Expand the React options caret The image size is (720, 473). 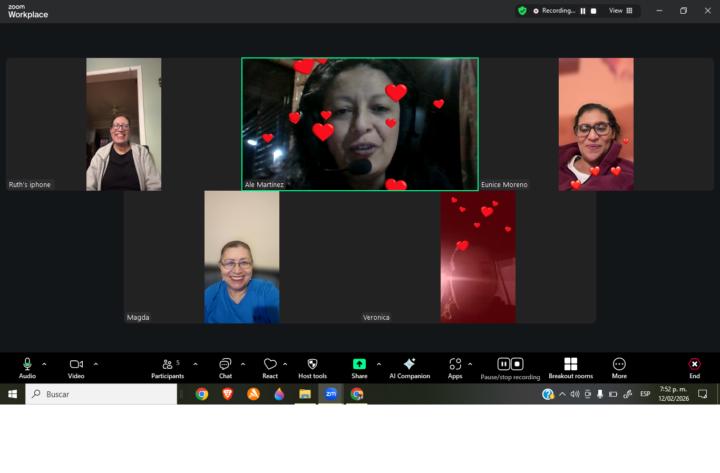285,364
